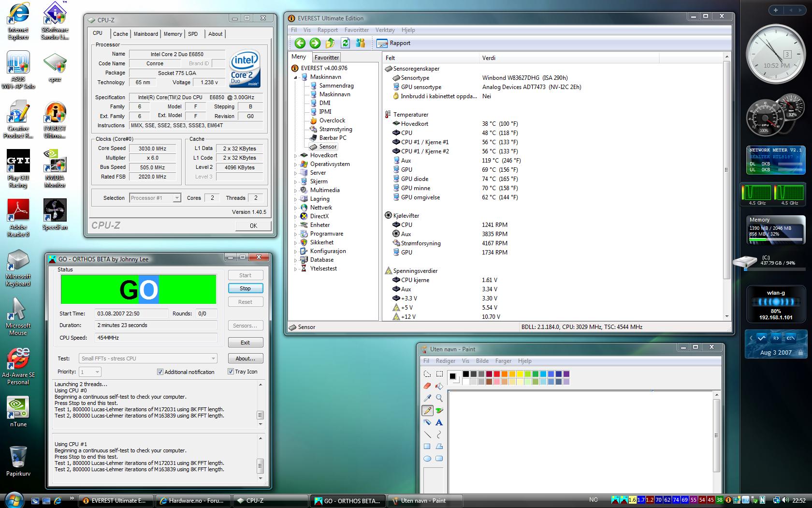812x508 pixels.
Task: Select Paint brush tool
Action: pyautogui.click(x=439, y=410)
